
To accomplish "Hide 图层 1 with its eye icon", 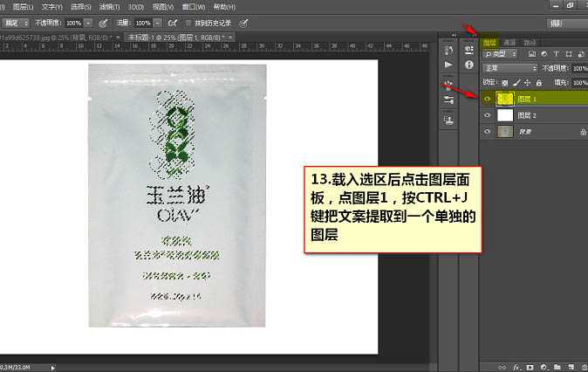I will (x=487, y=99).
